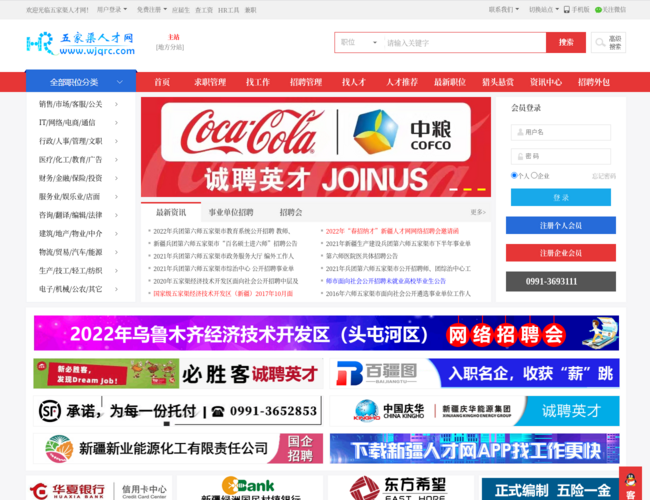
Task: Expand the 全部职位分类 menu
Action: click(81, 82)
